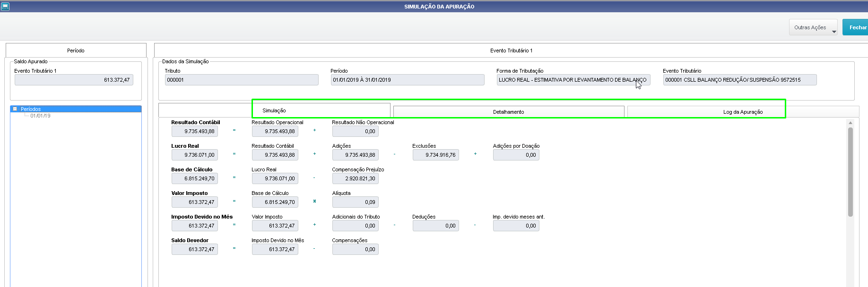
Task: Click the Períodos tree root label
Action: [31, 109]
